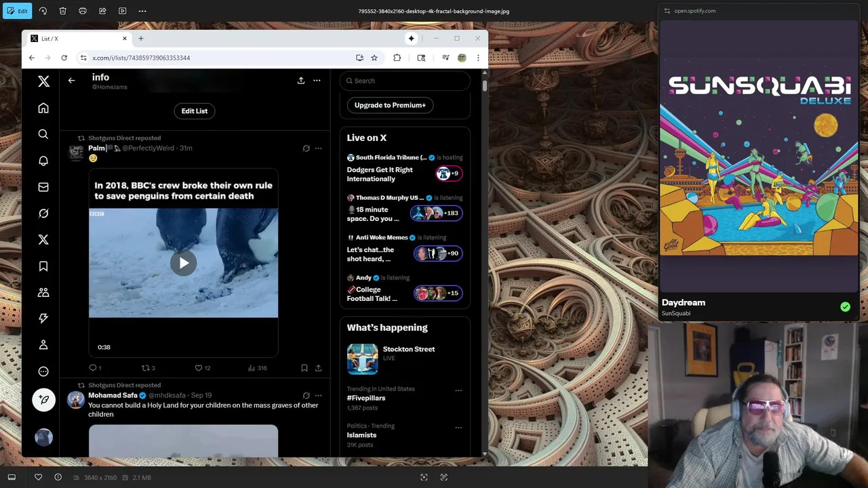Open the info list more options
Screen dimensions: 868x488
tap(317, 81)
